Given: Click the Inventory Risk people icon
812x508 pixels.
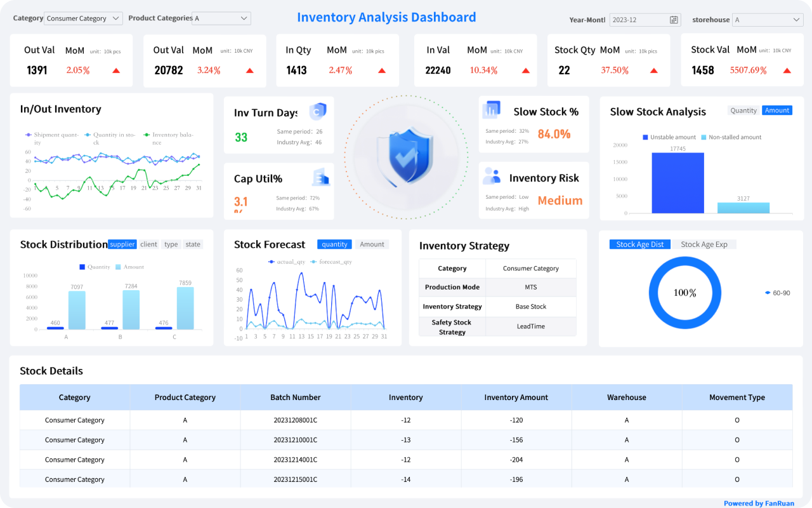Looking at the screenshot, I should tap(491, 176).
